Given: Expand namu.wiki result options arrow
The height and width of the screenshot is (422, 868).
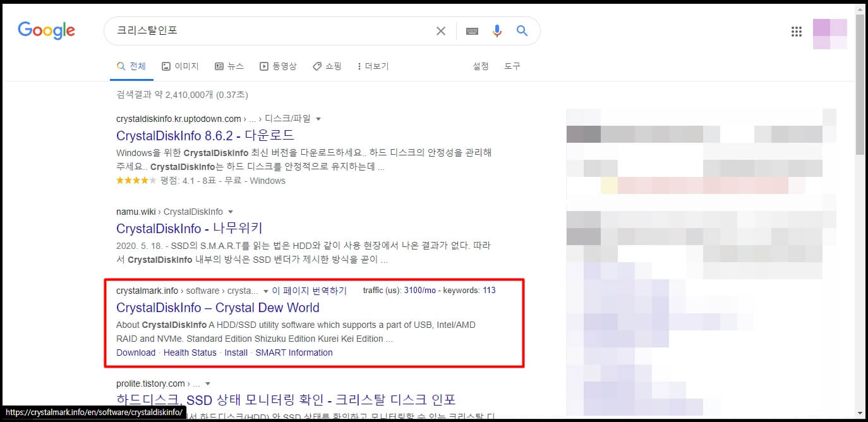Looking at the screenshot, I should pyautogui.click(x=231, y=212).
